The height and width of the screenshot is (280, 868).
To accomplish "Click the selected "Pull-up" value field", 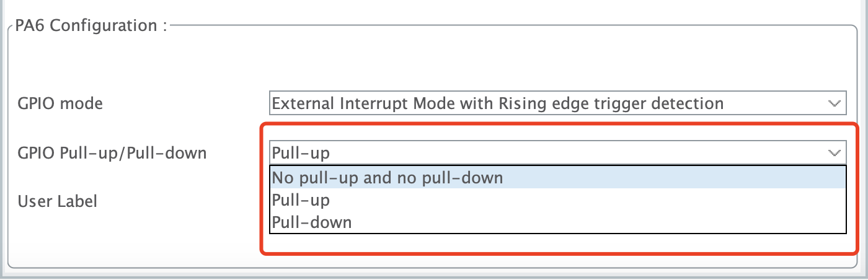I will point(301,152).
